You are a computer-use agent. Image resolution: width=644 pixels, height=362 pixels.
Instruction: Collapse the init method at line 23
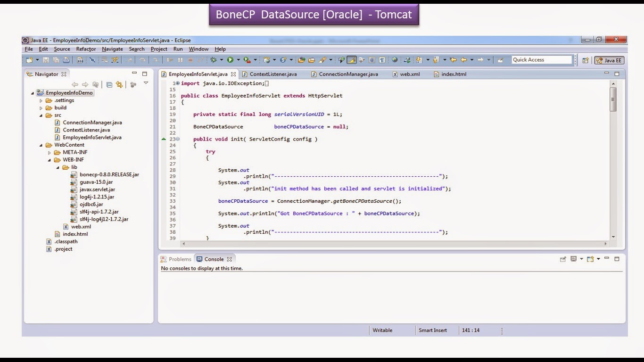[x=178, y=139]
